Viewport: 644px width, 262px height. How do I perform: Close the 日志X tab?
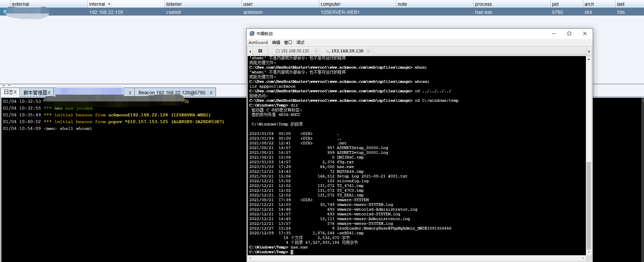(x=15, y=92)
